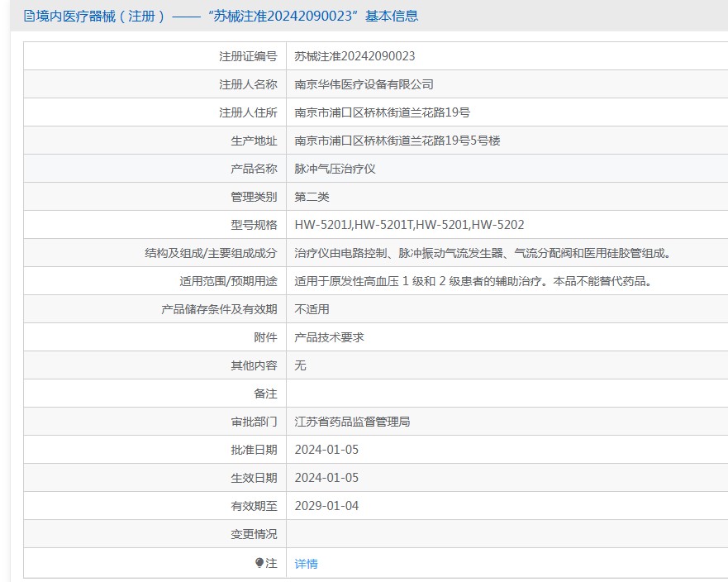The width and height of the screenshot is (728, 582).
Task: Click the document icon in the page header
Action: 30,16
